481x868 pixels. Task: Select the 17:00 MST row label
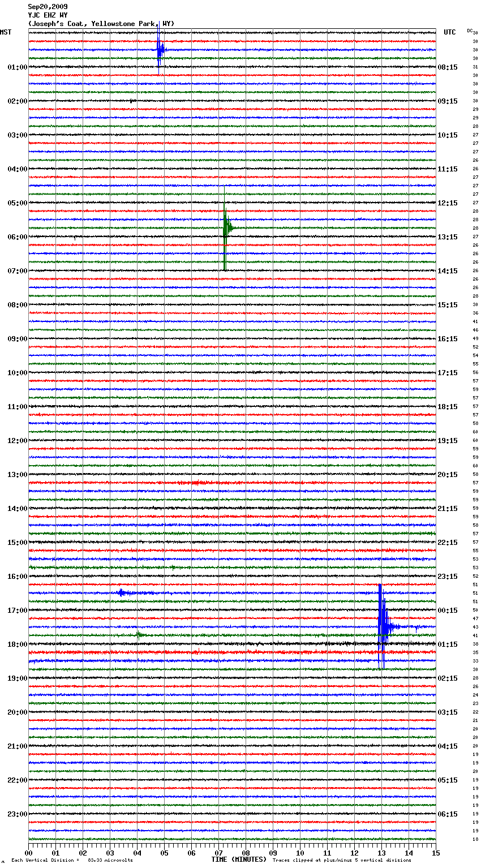[17, 611]
